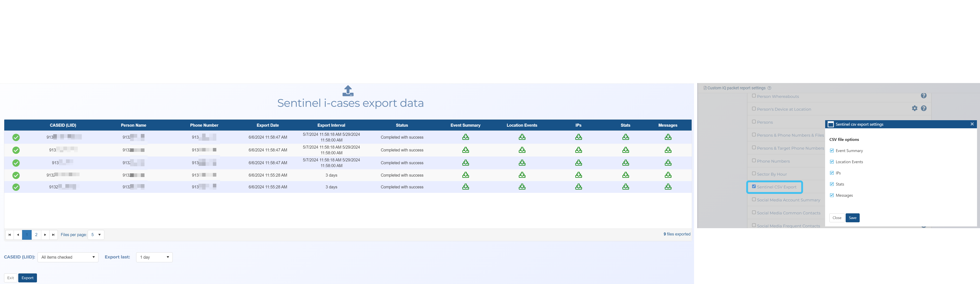Click Close in csv export settings dialog
Image resolution: width=980 pixels, height=284 pixels.
point(837,218)
